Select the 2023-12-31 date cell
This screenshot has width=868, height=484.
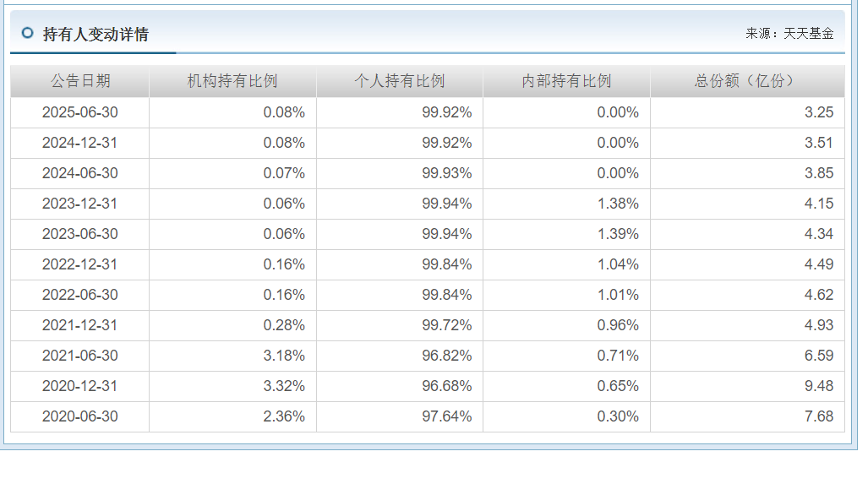[x=80, y=204]
